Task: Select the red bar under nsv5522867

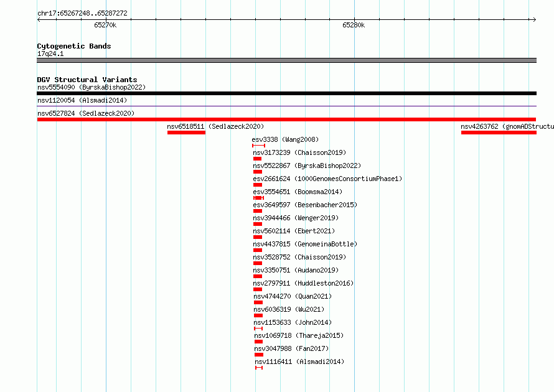Action: (258, 172)
